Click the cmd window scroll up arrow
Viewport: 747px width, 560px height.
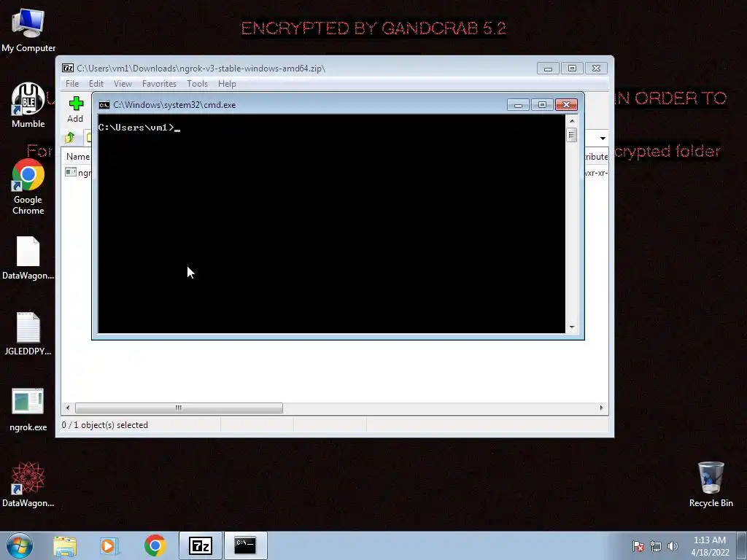572,121
